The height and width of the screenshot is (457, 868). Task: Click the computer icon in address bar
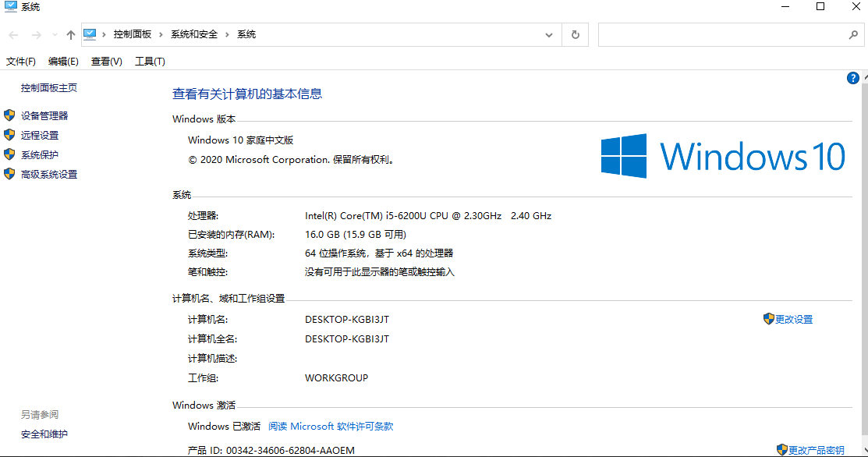[x=90, y=34]
